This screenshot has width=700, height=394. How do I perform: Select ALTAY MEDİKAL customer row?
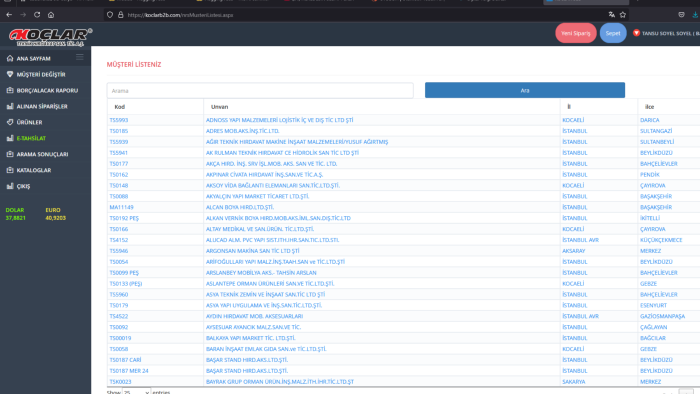(260, 229)
